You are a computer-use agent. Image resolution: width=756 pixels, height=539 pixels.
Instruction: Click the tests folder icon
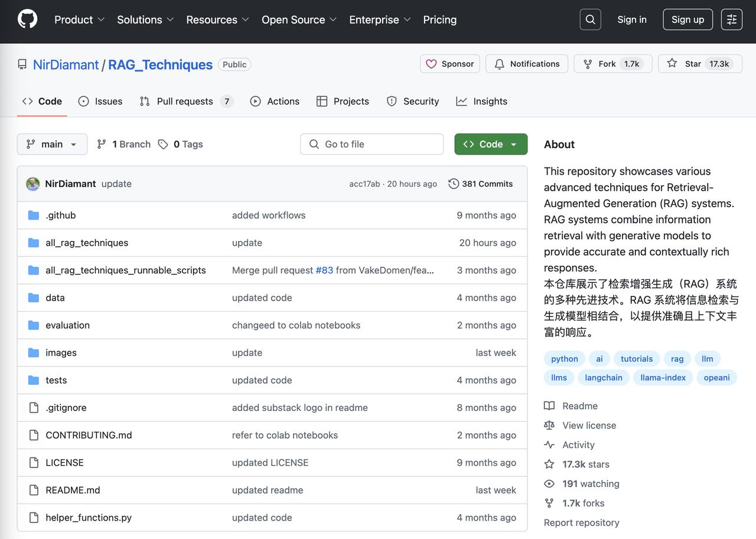[x=34, y=380]
